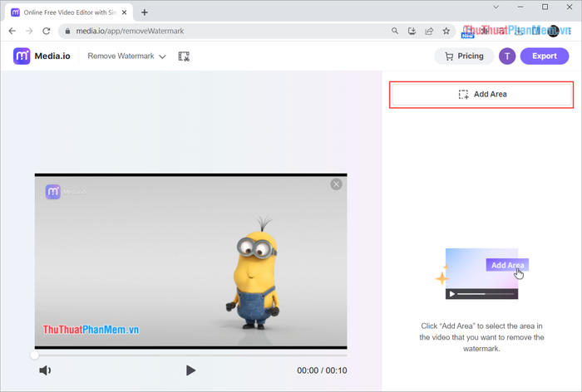
Task: Share this page from the address bar
Action: pos(429,32)
